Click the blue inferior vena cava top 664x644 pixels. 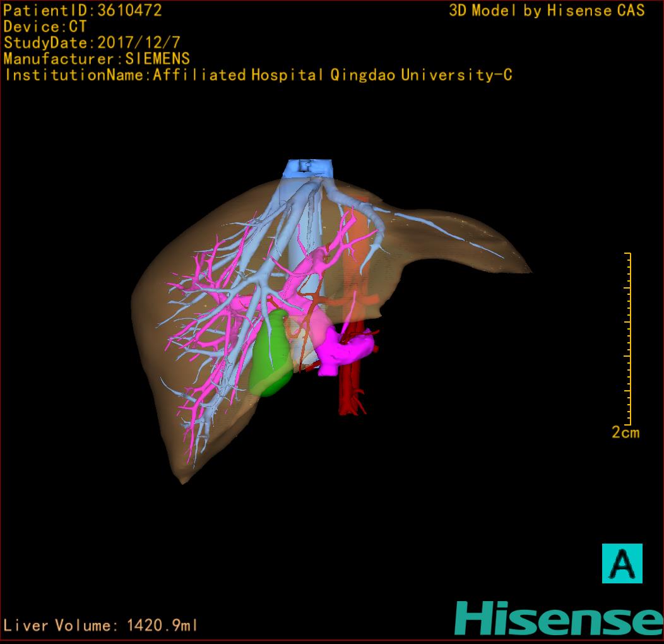click(x=308, y=168)
